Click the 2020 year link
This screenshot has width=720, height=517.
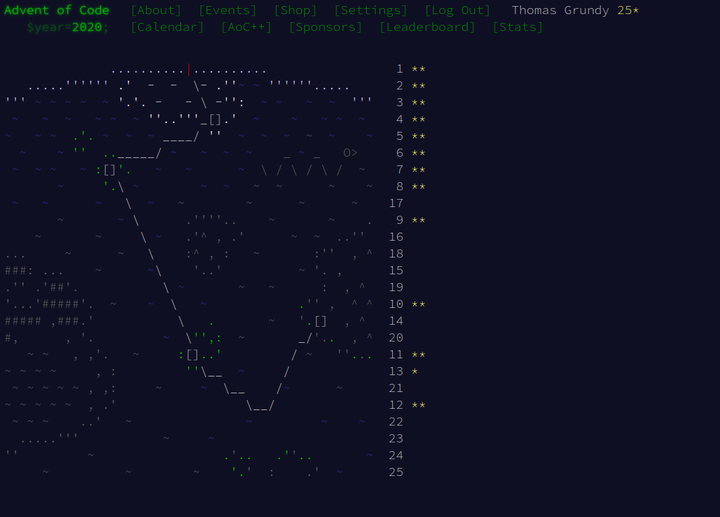coord(86,27)
